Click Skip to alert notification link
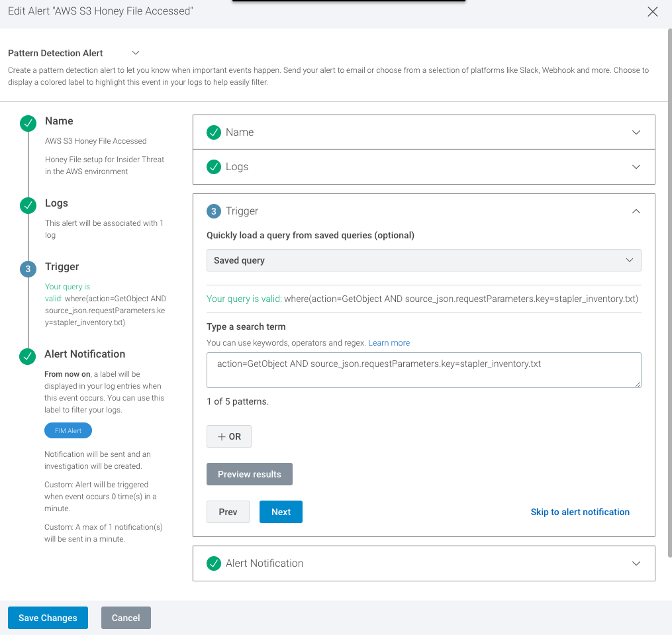The width and height of the screenshot is (672, 635). point(580,512)
